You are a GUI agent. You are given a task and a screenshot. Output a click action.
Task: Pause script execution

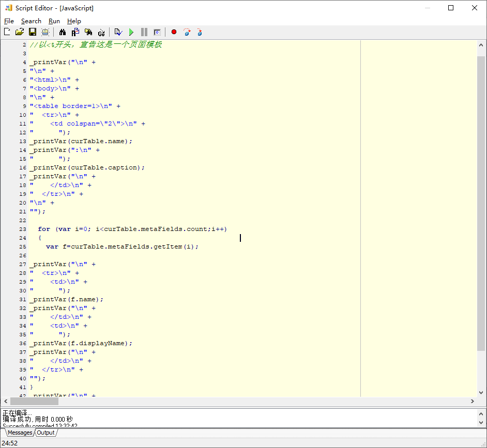[x=144, y=32]
